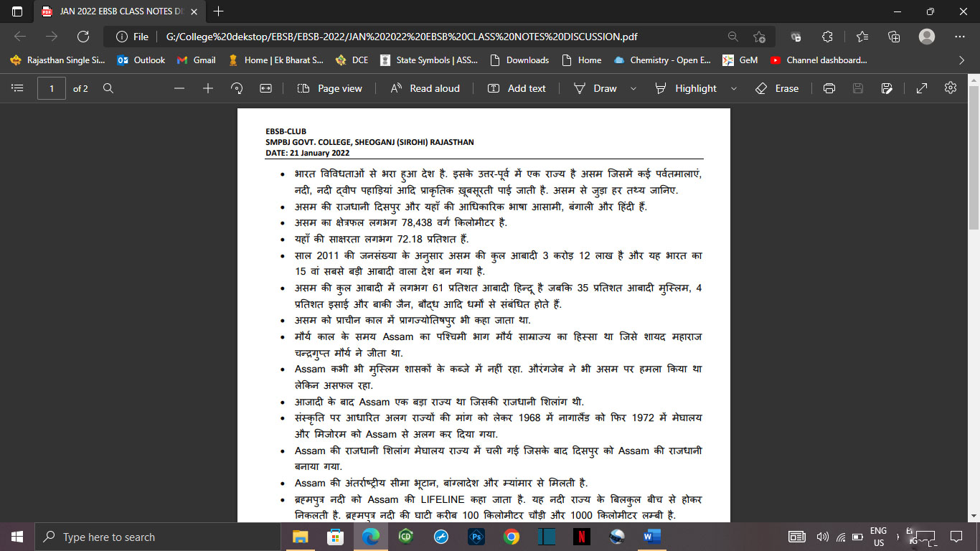This screenshot has width=980, height=551.
Task: Open the GeM bookmark
Action: (740, 60)
